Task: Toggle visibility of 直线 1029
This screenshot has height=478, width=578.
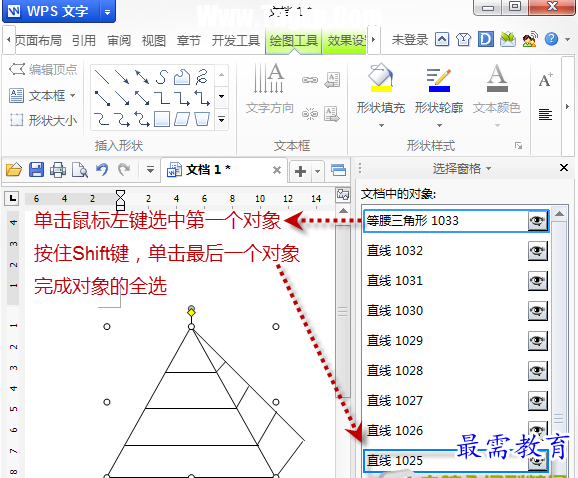Action: pos(537,341)
